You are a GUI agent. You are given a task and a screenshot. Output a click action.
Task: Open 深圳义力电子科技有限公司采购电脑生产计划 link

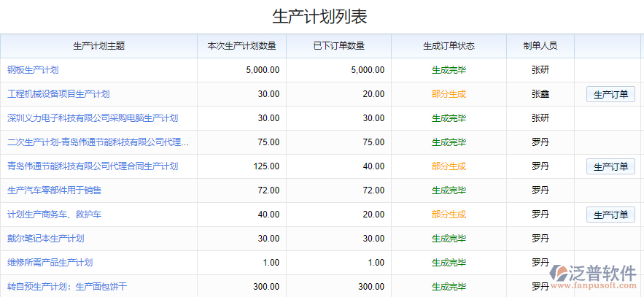click(93, 118)
